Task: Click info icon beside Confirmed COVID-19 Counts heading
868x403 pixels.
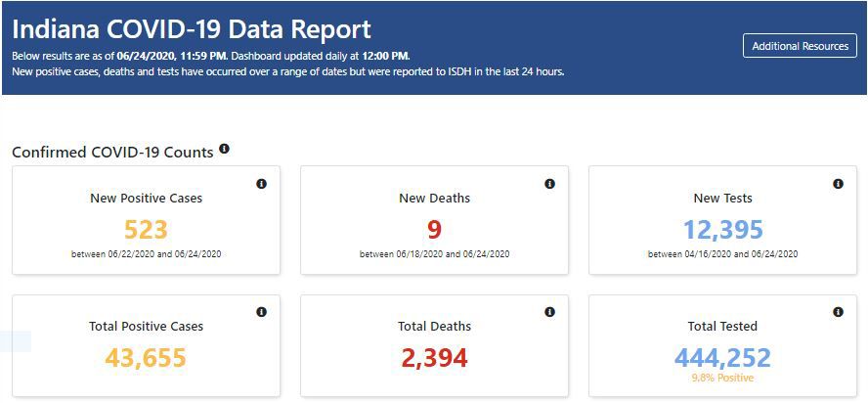Action: [224, 149]
